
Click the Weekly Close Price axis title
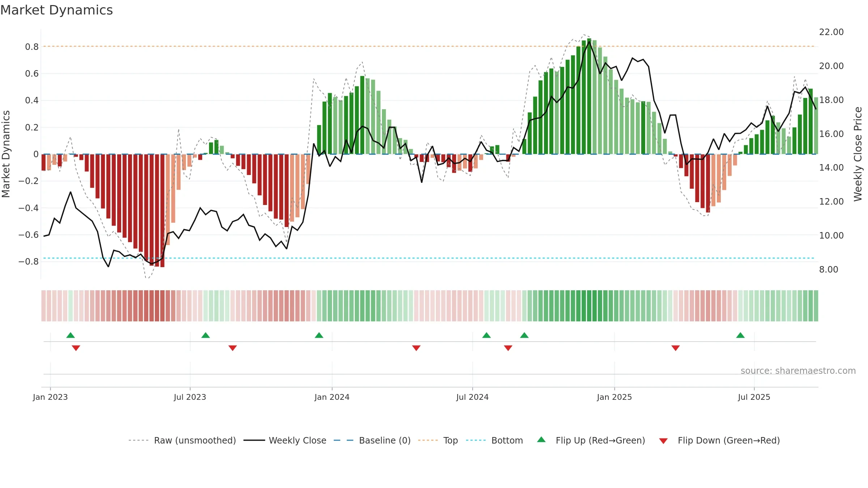click(x=858, y=154)
